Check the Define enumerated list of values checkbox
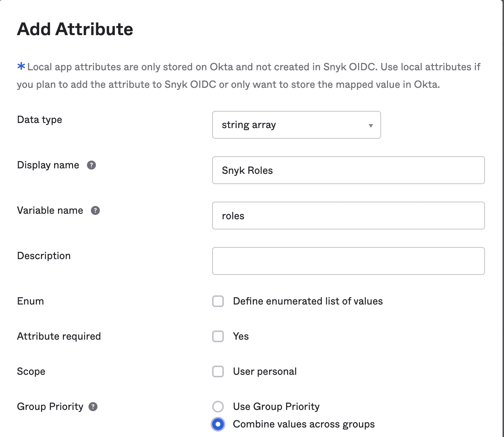Image resolution: width=504 pixels, height=437 pixels. click(x=218, y=301)
